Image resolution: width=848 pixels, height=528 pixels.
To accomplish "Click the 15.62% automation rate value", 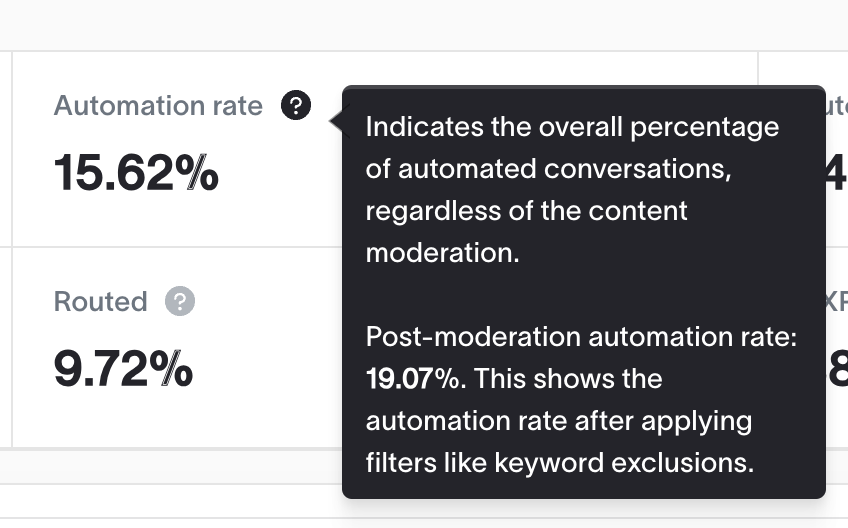I will point(136,173).
